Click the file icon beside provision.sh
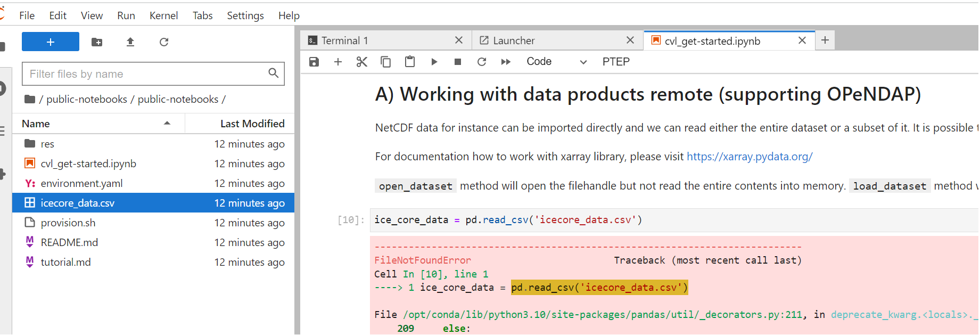 [30, 222]
